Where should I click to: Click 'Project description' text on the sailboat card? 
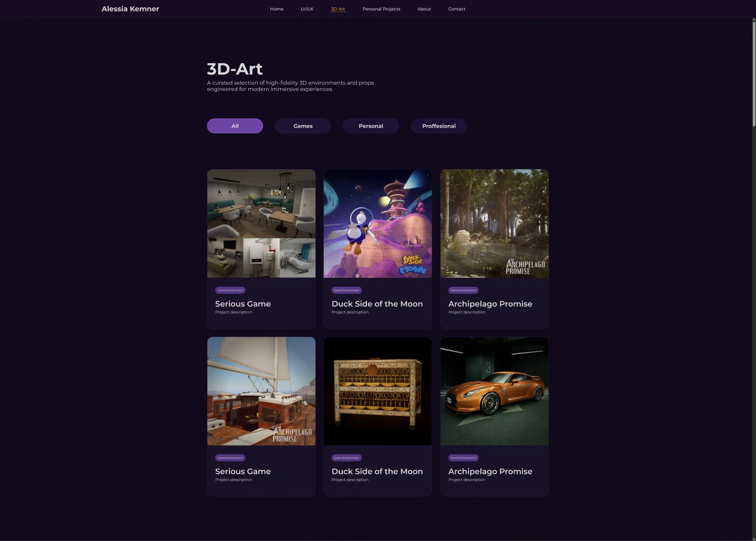(x=234, y=480)
